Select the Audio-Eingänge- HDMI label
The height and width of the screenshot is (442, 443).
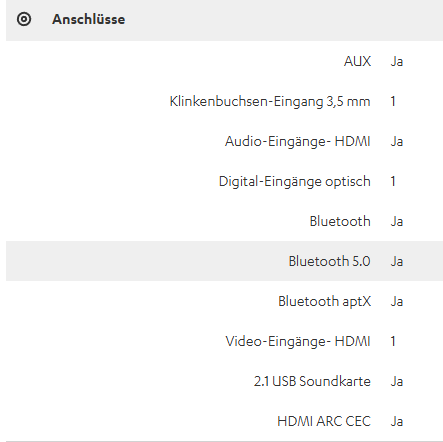298,141
